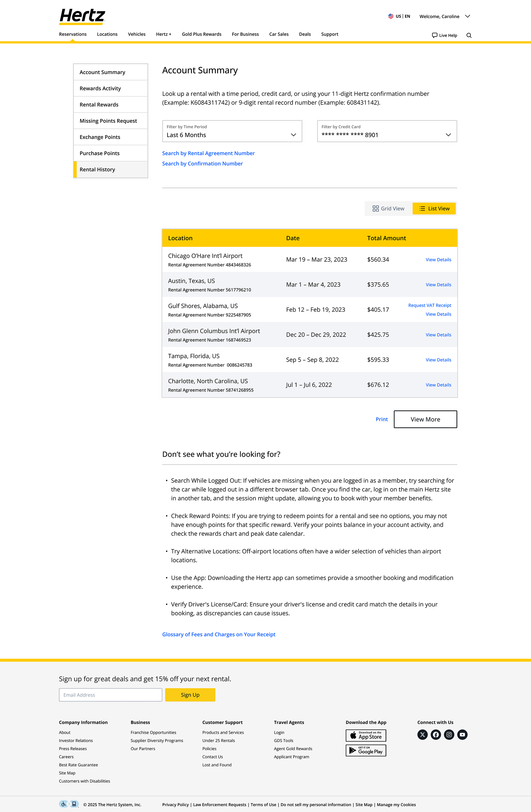Open Rewards Activity in sidebar
Image resolution: width=531 pixels, height=812 pixels.
pyautogui.click(x=100, y=88)
